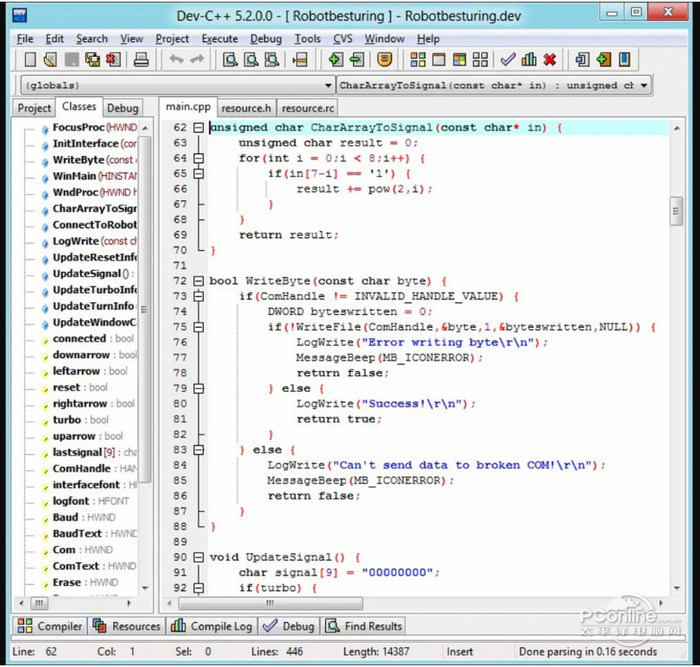700x667 pixels.
Task: Click the blue checkmark debug icon
Action: pyautogui.click(x=508, y=60)
